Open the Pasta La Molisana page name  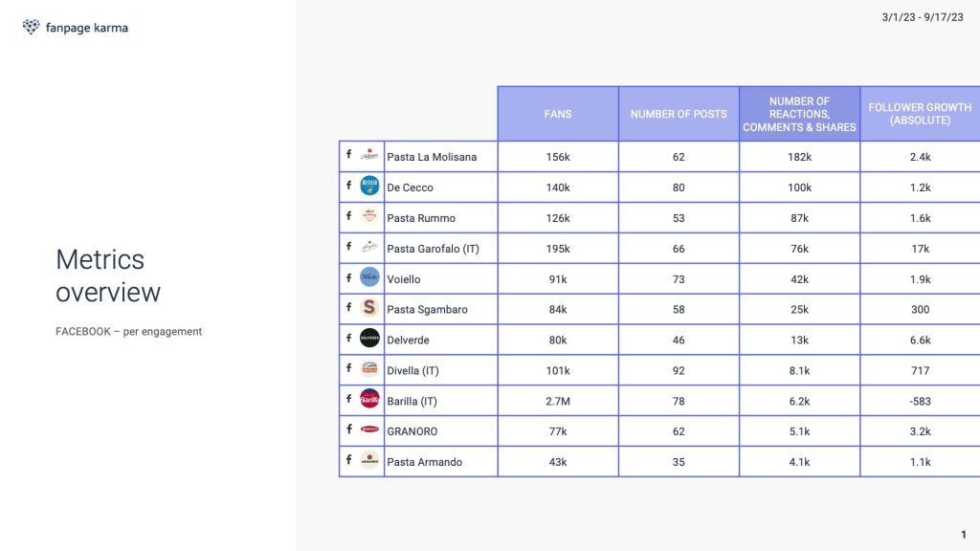click(x=432, y=157)
